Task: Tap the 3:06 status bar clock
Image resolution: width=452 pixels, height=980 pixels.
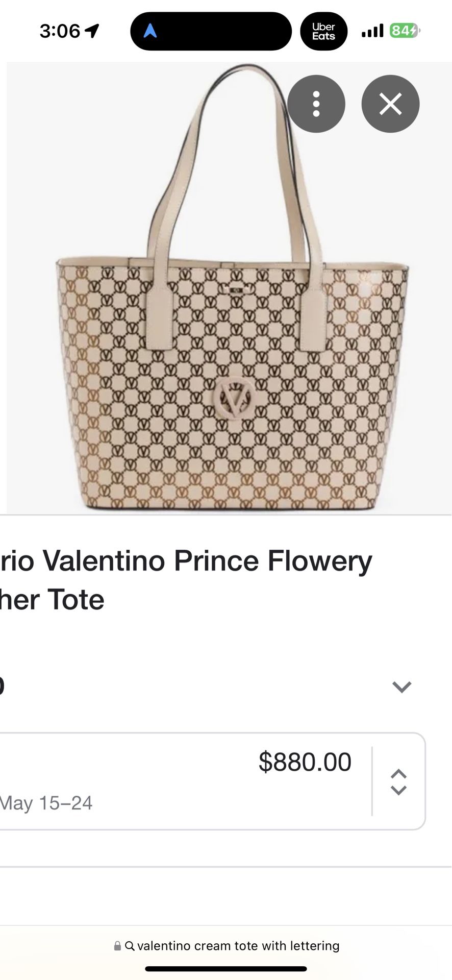Action: [x=60, y=31]
